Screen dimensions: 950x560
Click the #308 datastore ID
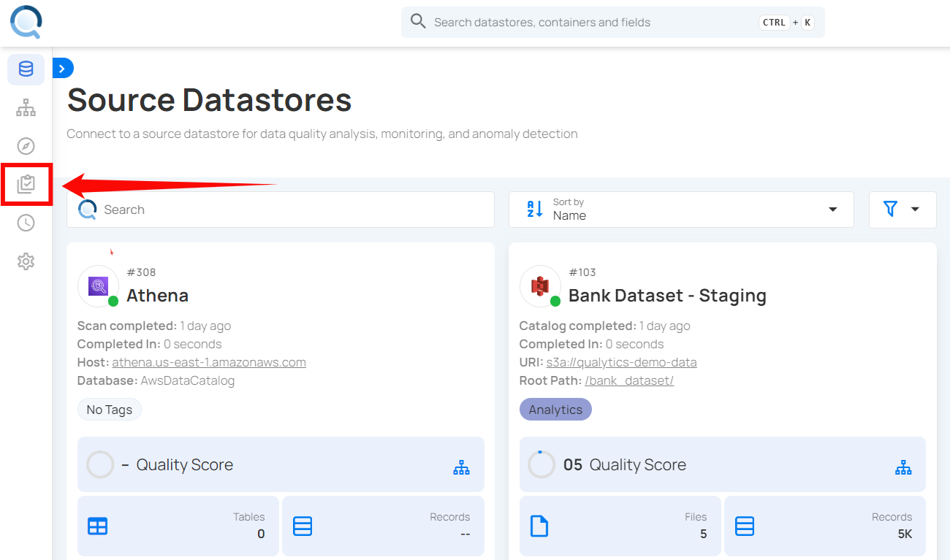141,272
